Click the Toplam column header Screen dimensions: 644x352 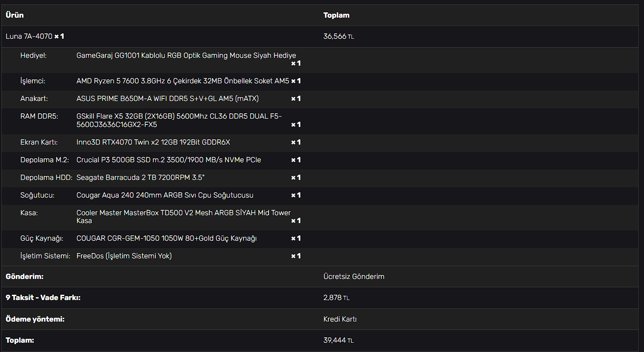point(336,15)
